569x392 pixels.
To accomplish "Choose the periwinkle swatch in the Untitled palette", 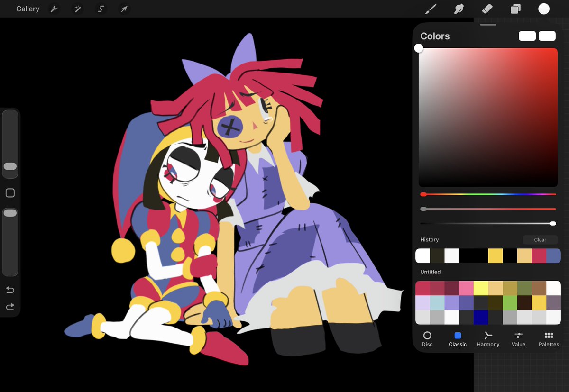I will click(x=451, y=303).
